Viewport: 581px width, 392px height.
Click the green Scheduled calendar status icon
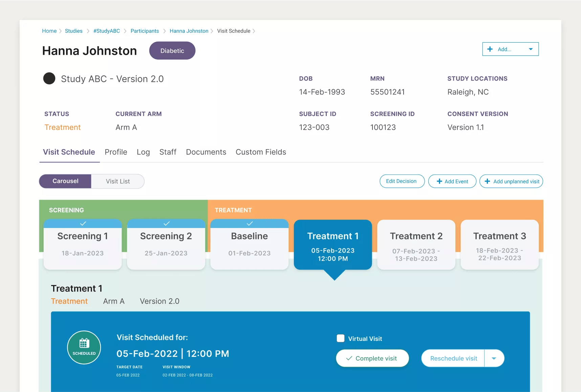pos(84,347)
